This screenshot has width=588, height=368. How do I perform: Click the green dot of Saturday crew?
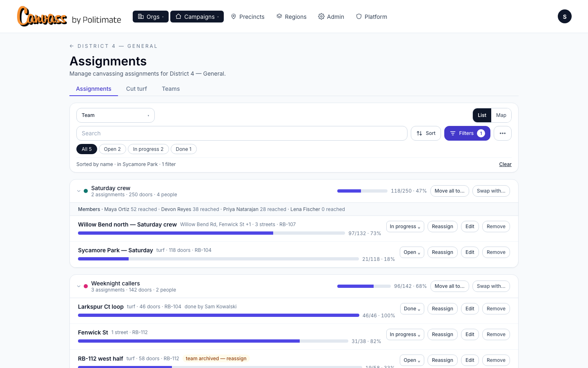click(86, 191)
